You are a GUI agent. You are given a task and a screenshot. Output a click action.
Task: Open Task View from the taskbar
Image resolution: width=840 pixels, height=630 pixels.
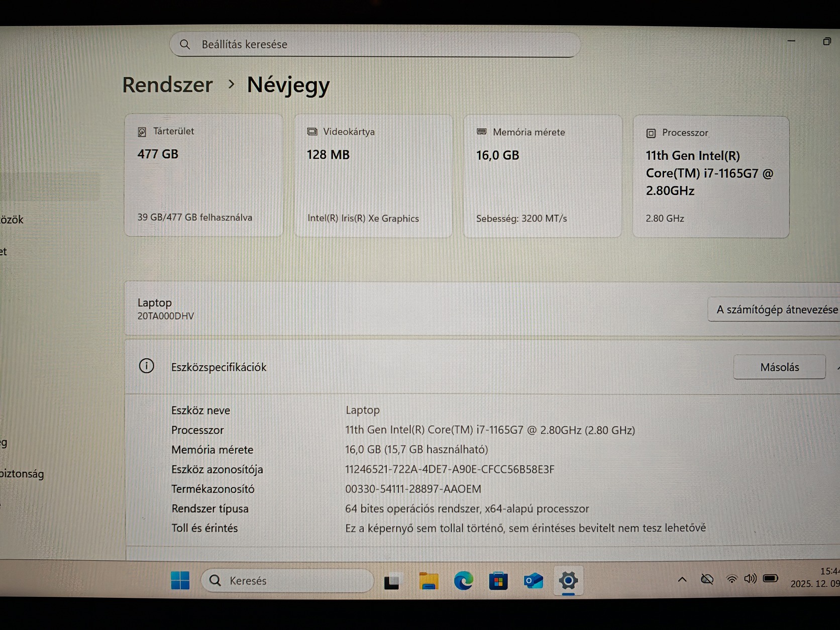tap(392, 581)
